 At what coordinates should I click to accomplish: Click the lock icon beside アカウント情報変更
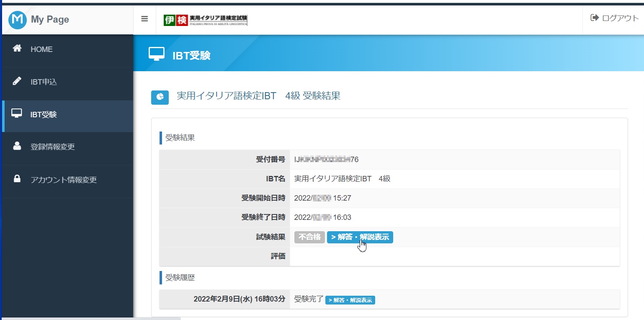pos(17,179)
